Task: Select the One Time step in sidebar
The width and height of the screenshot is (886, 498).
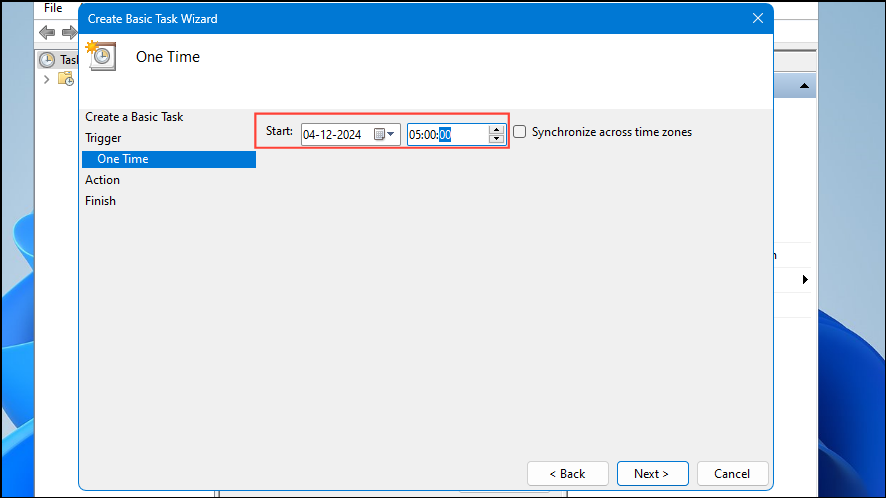Action: coord(122,159)
